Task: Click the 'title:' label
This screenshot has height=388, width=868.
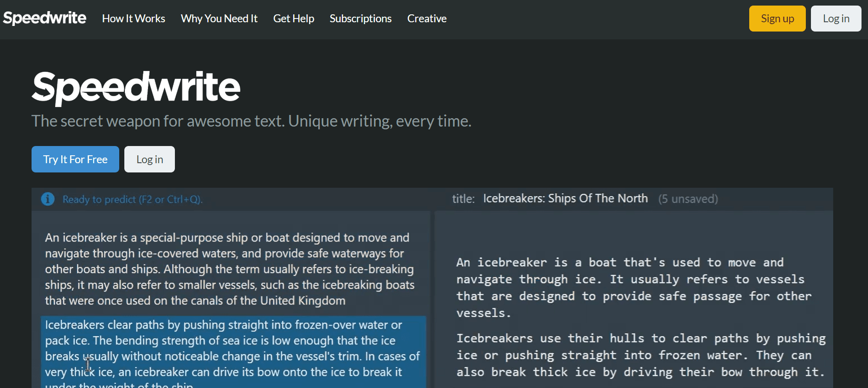Action: [x=463, y=199]
